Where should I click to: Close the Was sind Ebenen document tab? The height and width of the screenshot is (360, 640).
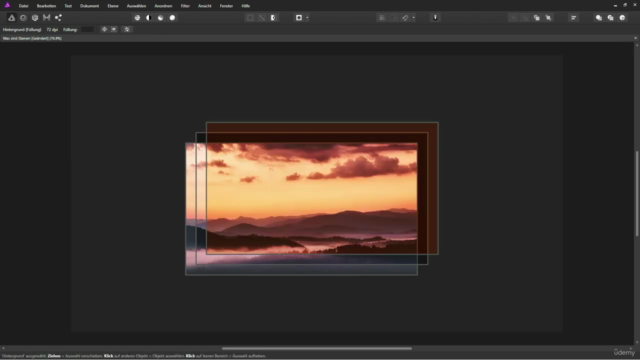635,38
